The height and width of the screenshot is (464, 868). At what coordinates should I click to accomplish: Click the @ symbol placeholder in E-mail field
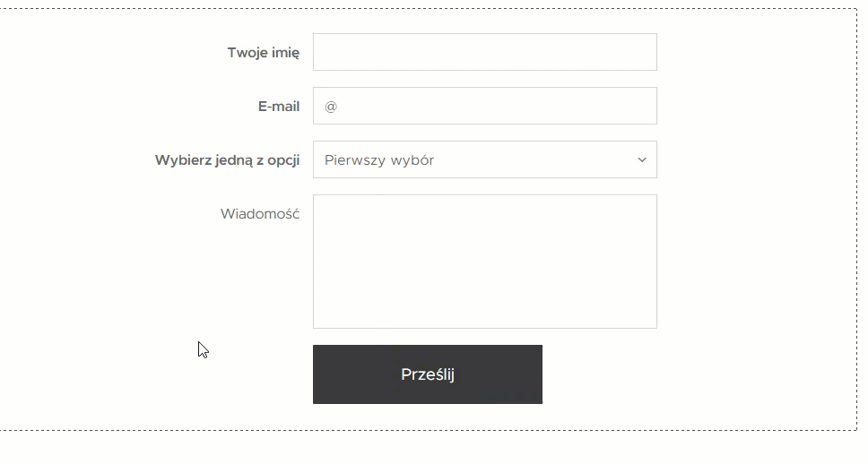(331, 107)
